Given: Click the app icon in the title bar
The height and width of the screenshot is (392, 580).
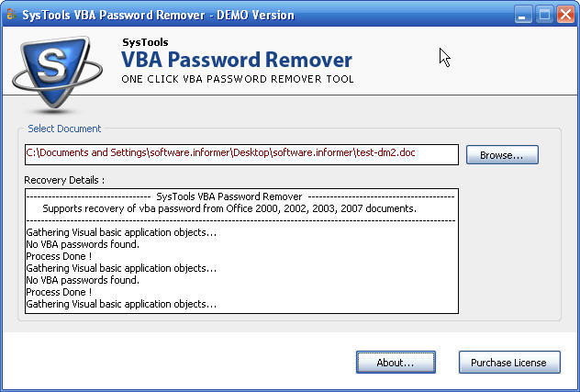Looking at the screenshot, I should (x=11, y=15).
